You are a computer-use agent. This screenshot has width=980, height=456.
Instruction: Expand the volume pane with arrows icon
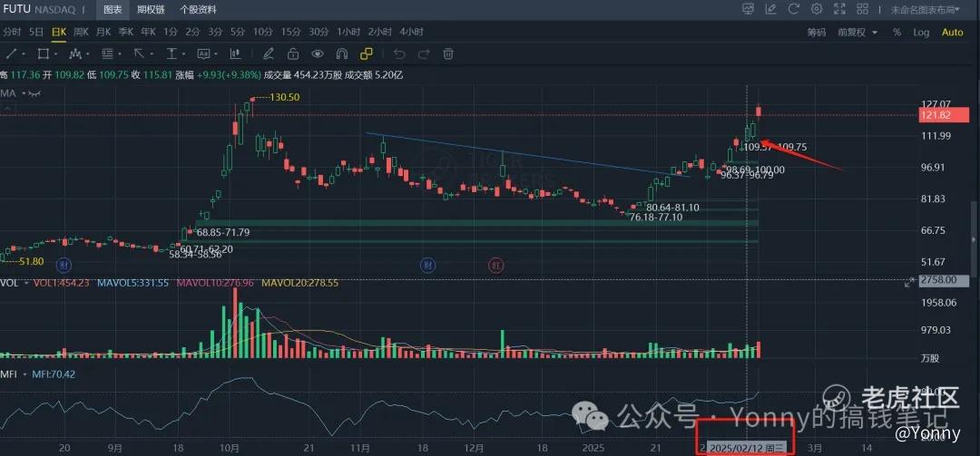(x=908, y=283)
